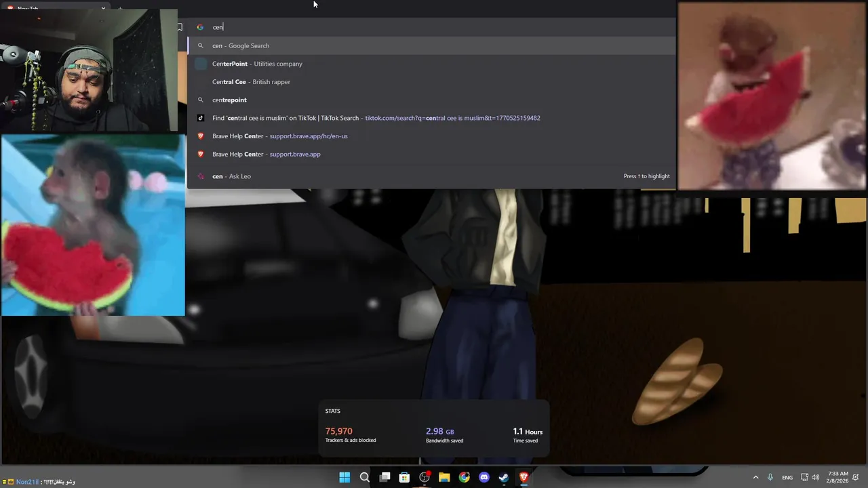Click the Leo icon in the Ask Leo row
868x488 pixels.
[200, 176]
